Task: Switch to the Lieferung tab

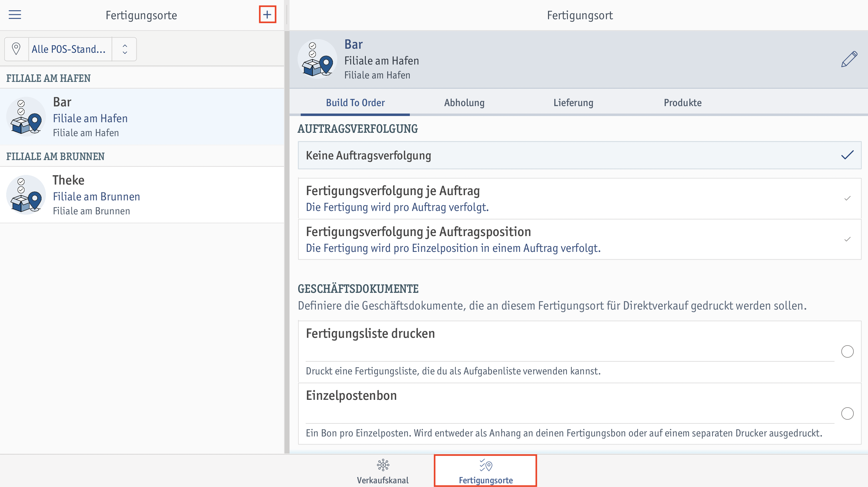Action: click(572, 103)
